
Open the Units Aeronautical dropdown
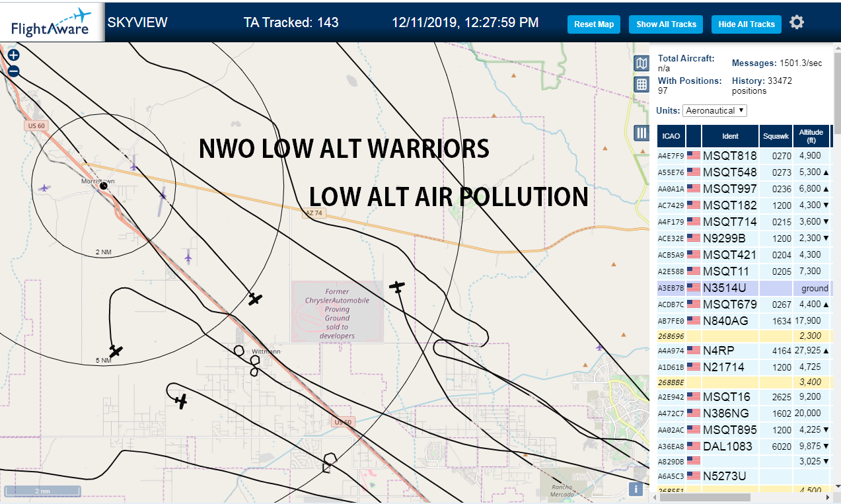click(715, 110)
